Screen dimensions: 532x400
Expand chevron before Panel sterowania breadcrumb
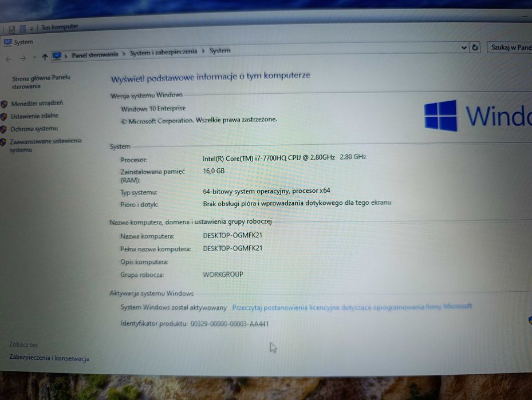[66, 56]
